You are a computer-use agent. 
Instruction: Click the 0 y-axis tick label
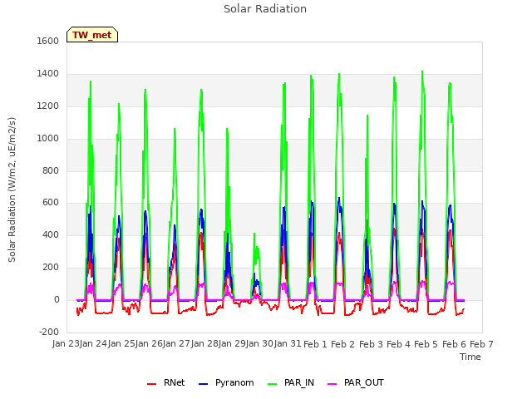click(x=57, y=299)
